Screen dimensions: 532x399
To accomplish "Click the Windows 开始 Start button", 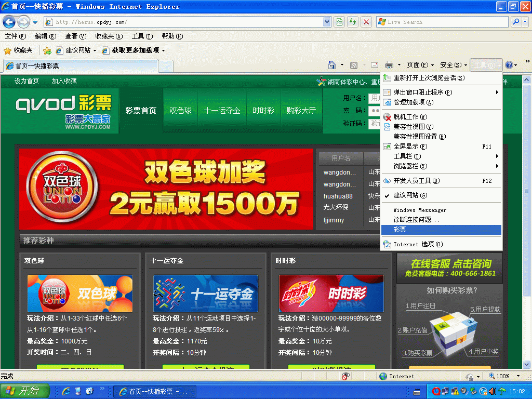I will pyautogui.click(x=25, y=391).
